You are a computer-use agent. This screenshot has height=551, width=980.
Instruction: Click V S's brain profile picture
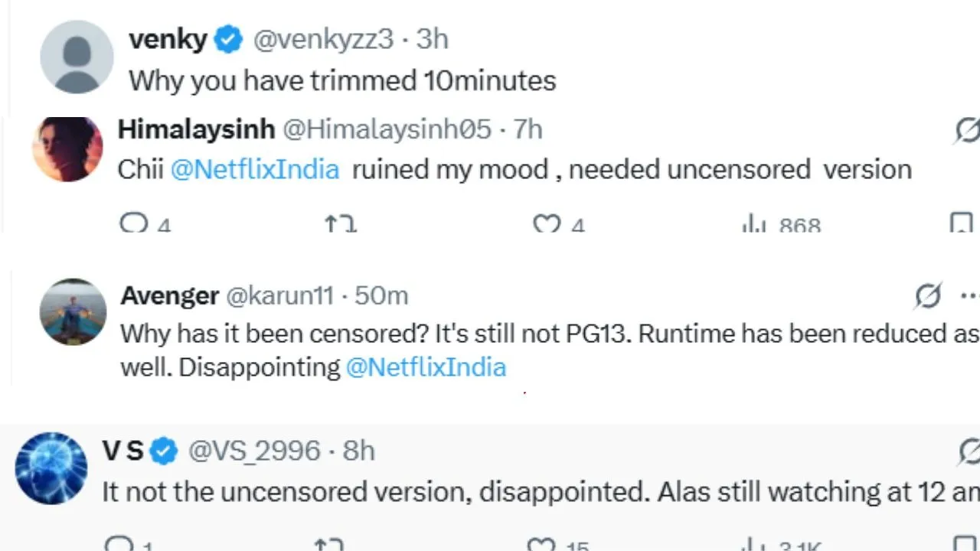point(52,468)
